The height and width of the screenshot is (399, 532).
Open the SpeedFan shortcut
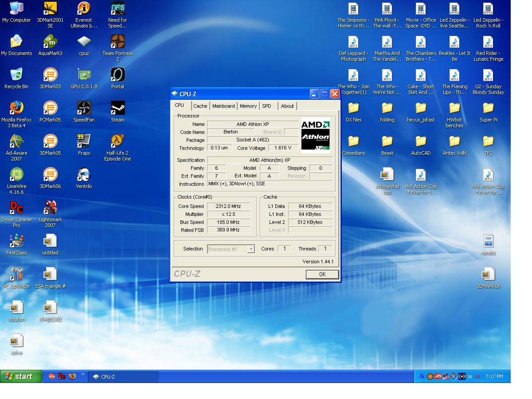pyautogui.click(x=84, y=112)
